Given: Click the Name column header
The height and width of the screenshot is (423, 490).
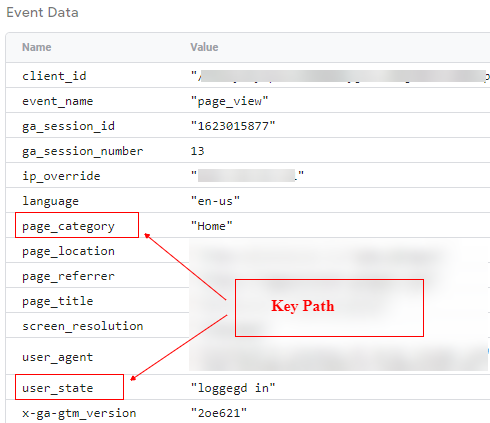Looking at the screenshot, I should [37, 47].
